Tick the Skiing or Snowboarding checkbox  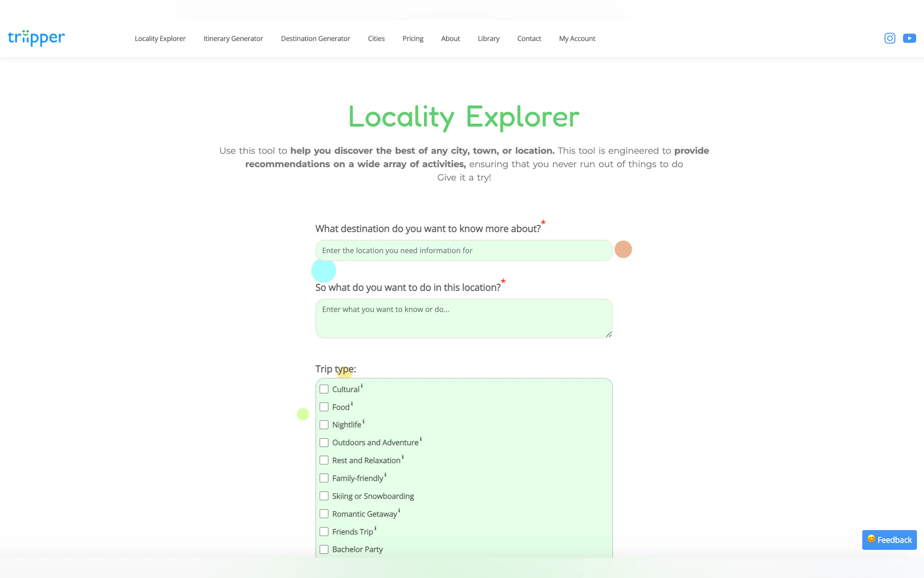pyautogui.click(x=324, y=496)
